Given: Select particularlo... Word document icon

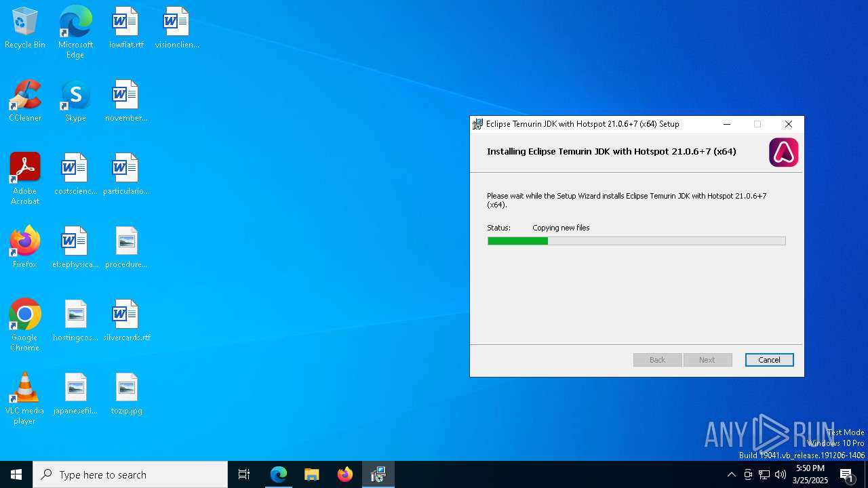Looking at the screenshot, I should tap(126, 175).
